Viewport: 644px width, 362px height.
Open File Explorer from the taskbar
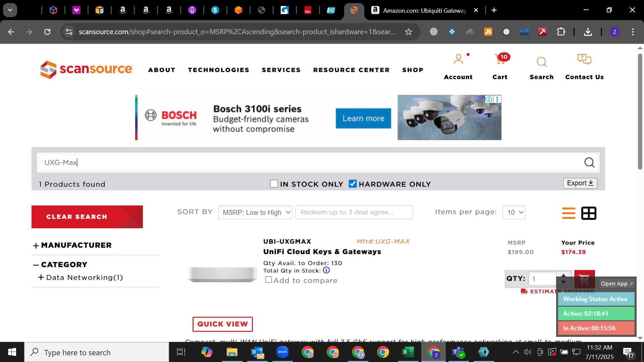[232, 352]
